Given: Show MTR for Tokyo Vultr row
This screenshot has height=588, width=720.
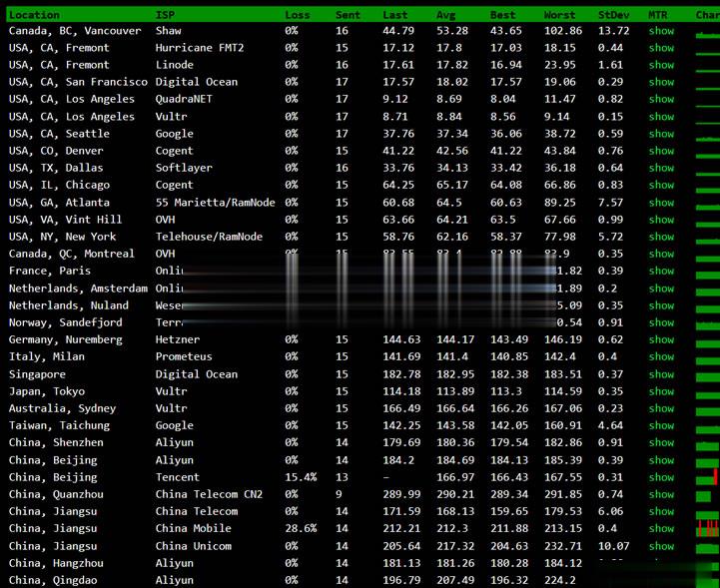Looking at the screenshot, I should click(661, 391).
